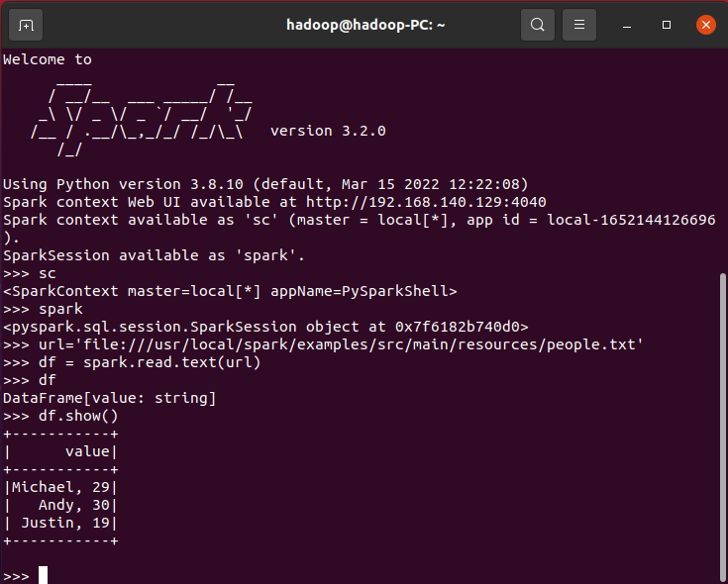The width and height of the screenshot is (728, 584).
Task: Click the vertical scrollbar handle
Action: pyautogui.click(x=722, y=427)
